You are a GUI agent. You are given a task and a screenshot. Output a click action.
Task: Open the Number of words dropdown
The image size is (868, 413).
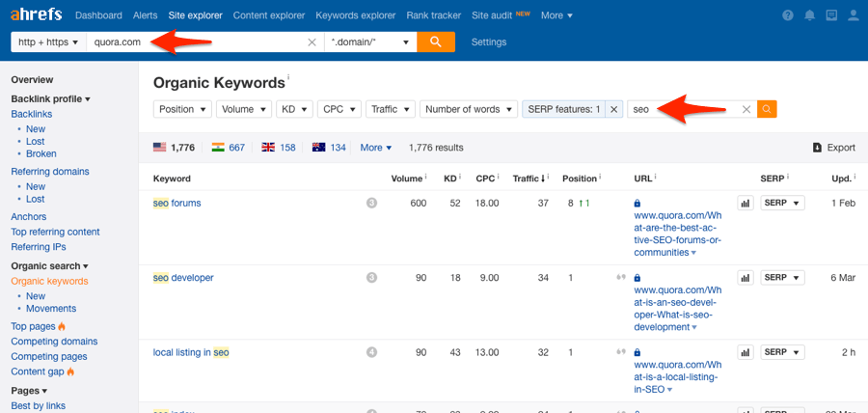pyautogui.click(x=469, y=109)
